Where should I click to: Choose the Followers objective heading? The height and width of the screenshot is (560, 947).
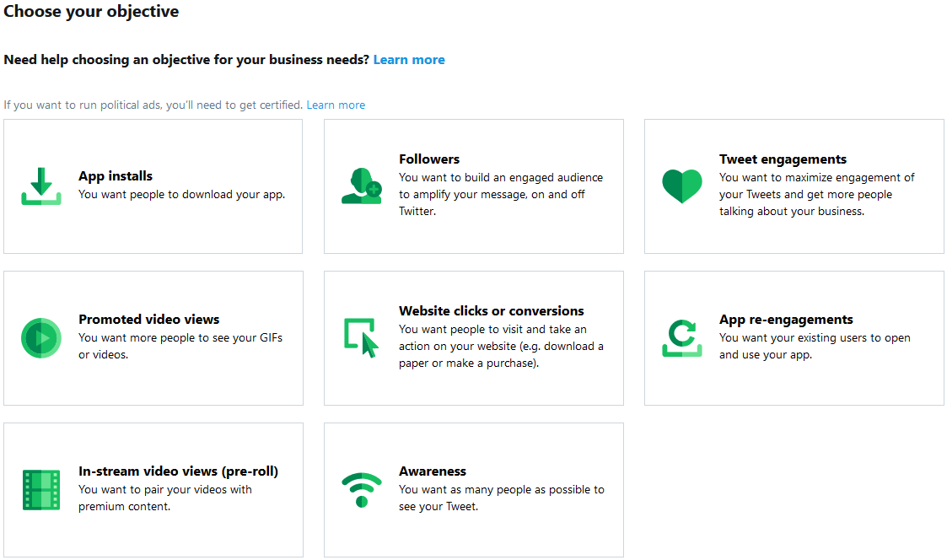click(x=429, y=159)
